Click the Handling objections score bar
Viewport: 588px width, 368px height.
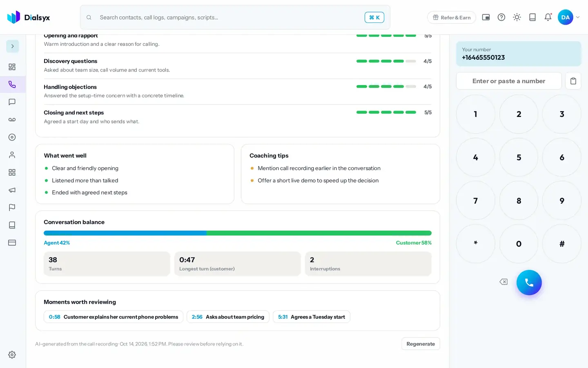click(x=386, y=87)
